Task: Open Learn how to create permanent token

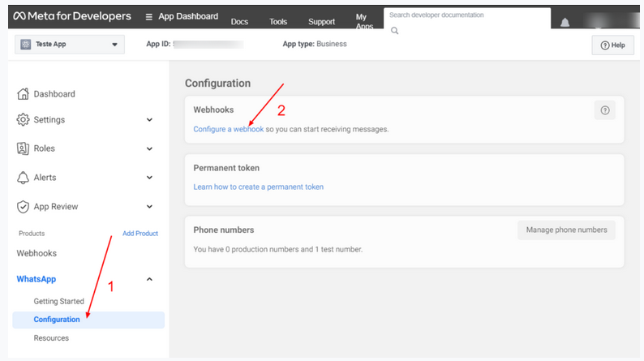Action: coord(258,187)
